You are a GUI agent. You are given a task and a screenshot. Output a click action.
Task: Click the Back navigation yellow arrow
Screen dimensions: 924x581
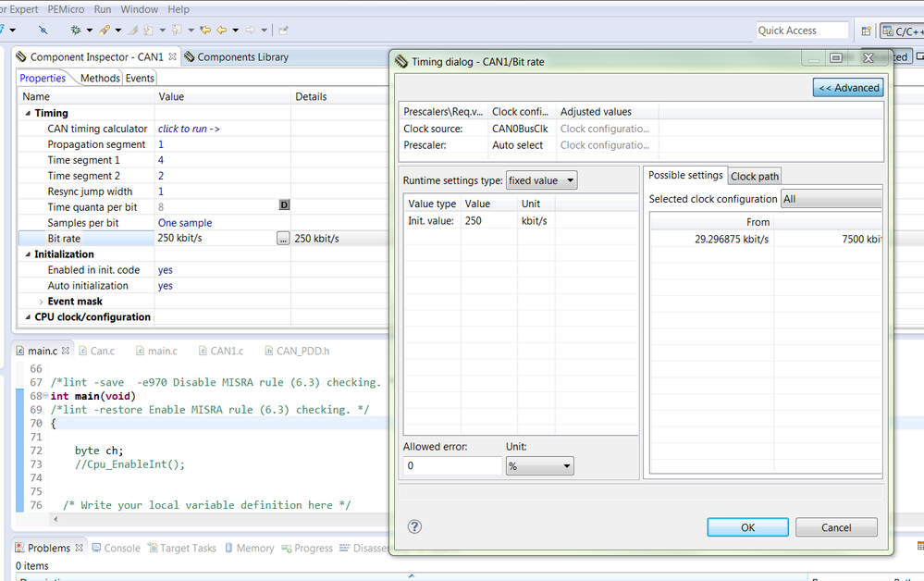click(x=222, y=30)
